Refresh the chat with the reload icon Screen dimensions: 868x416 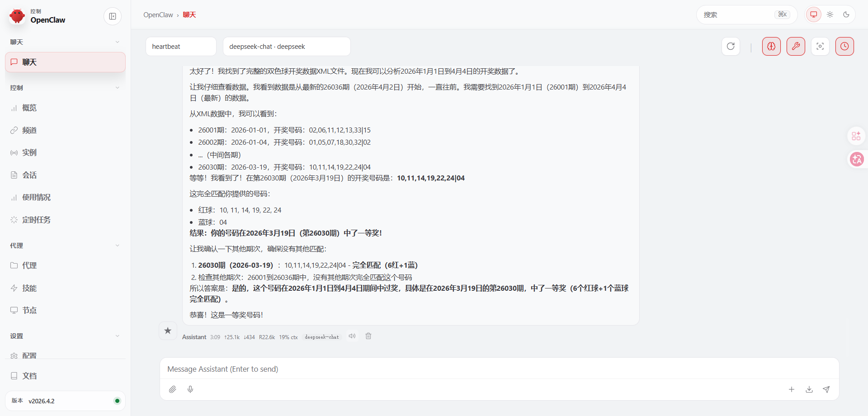click(x=731, y=46)
